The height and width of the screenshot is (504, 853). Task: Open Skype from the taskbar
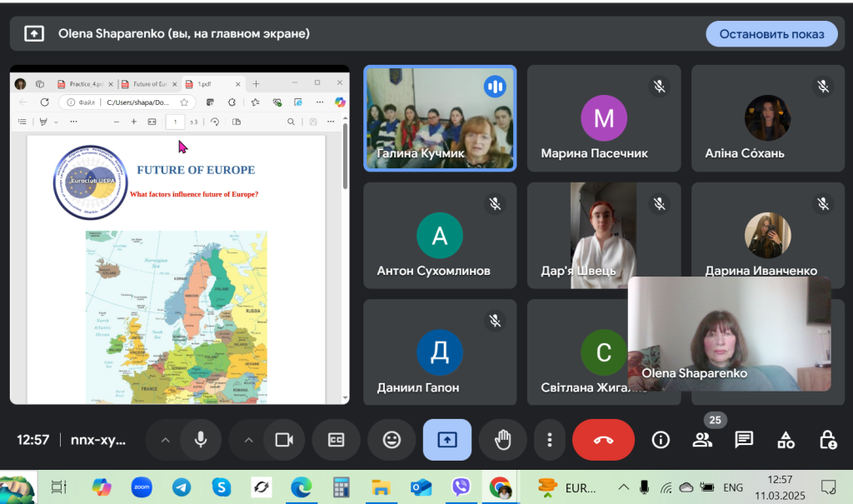(x=222, y=487)
